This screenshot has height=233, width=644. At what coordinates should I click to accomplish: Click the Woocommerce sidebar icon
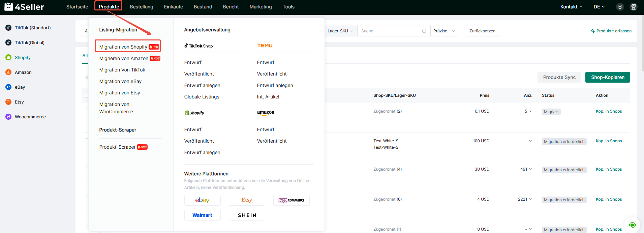8,117
